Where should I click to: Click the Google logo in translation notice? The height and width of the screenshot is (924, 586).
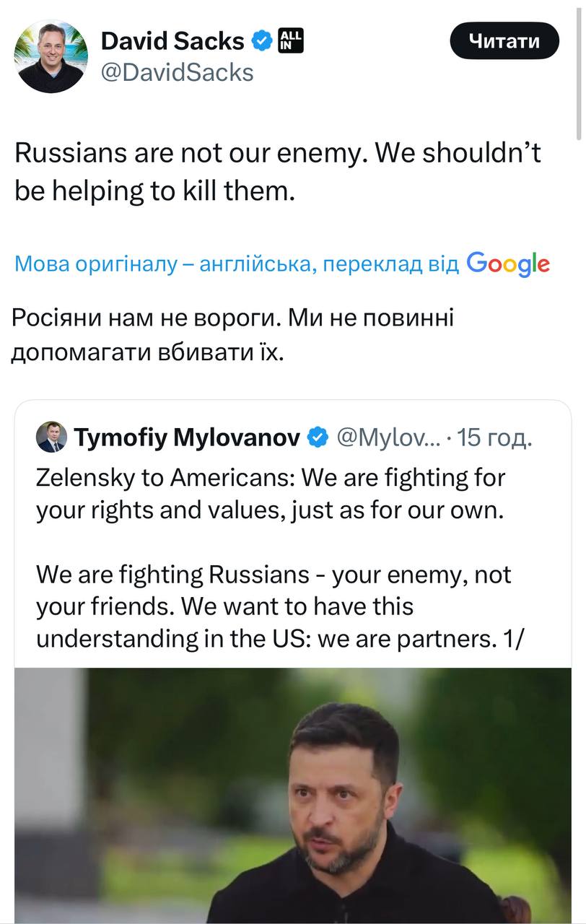point(508,263)
